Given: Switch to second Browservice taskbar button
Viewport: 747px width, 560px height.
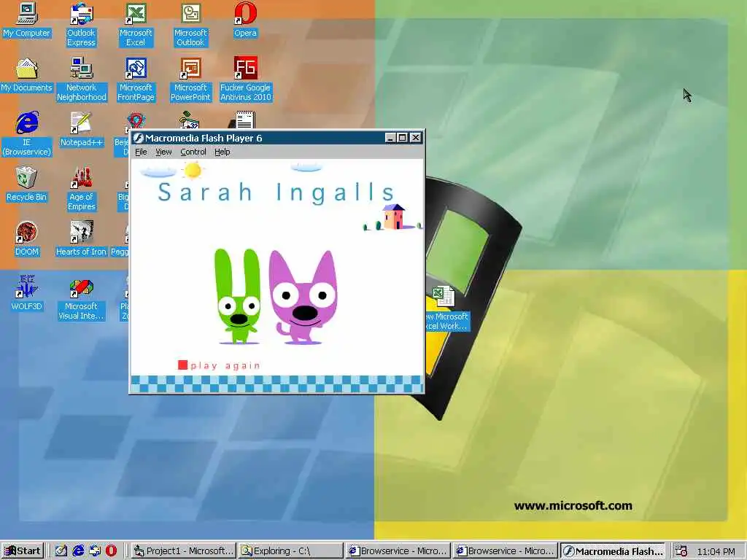Looking at the screenshot, I should (x=506, y=551).
